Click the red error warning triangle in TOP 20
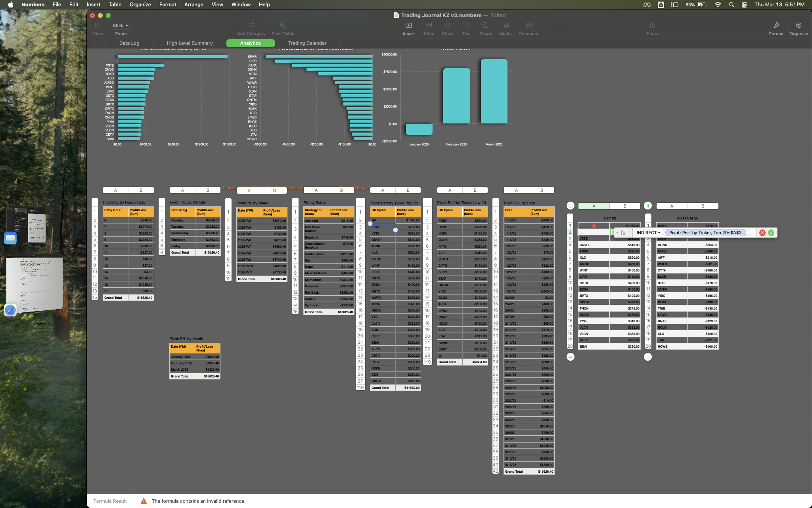 pyautogui.click(x=594, y=225)
